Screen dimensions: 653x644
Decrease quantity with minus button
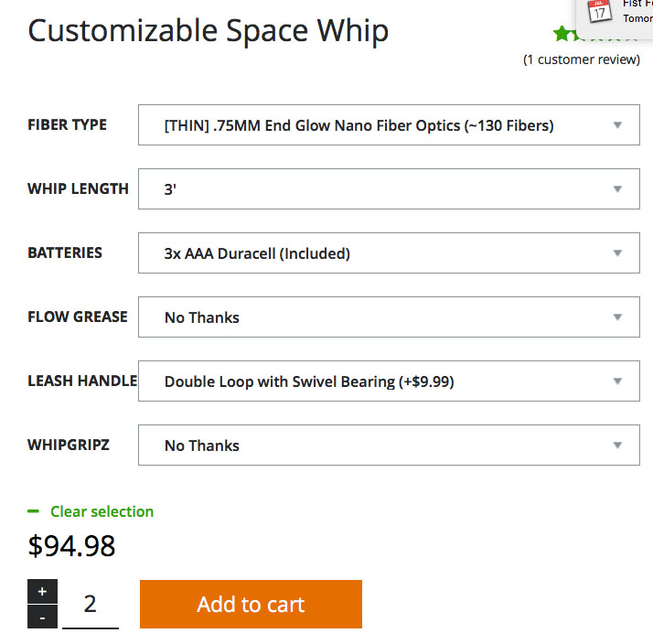[42, 617]
